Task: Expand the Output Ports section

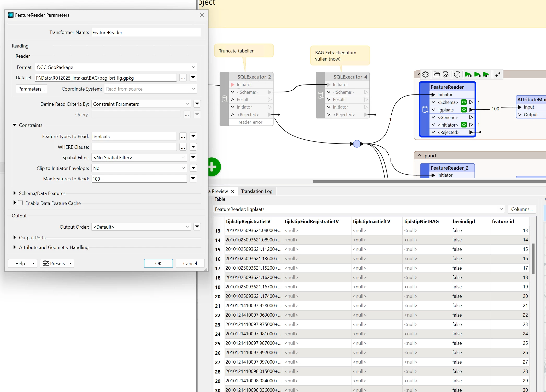Action: click(15, 237)
